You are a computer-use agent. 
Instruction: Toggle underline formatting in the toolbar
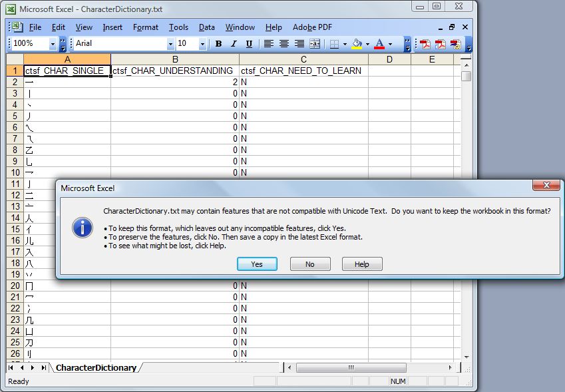249,44
